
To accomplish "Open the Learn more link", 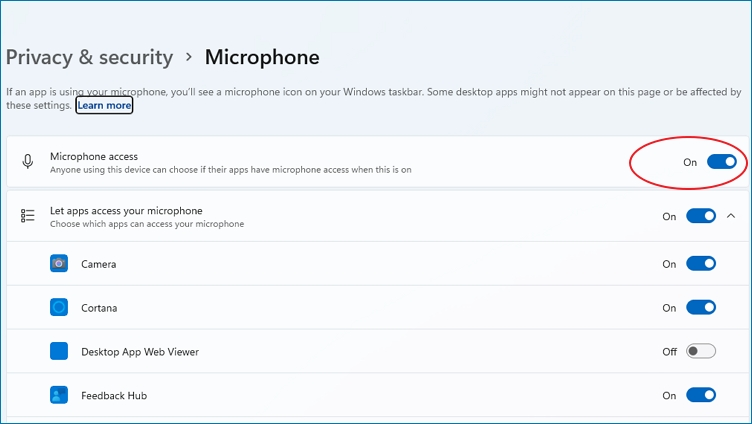I will [x=104, y=106].
